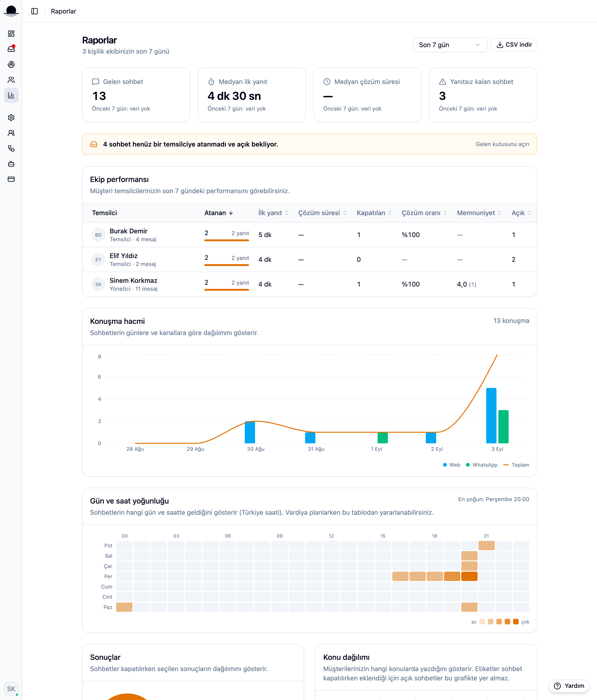Toggle the WhatsApp series in chart legend
The width and height of the screenshot is (597, 700).
pyautogui.click(x=482, y=465)
